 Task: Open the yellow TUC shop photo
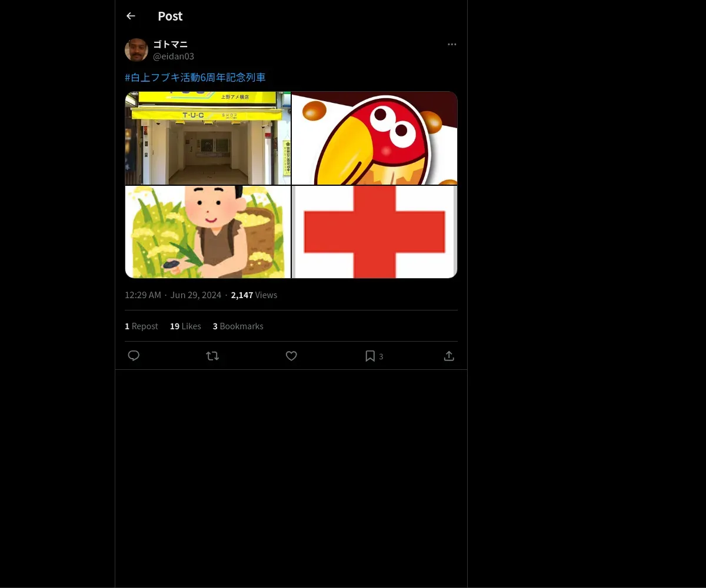pyautogui.click(x=208, y=138)
